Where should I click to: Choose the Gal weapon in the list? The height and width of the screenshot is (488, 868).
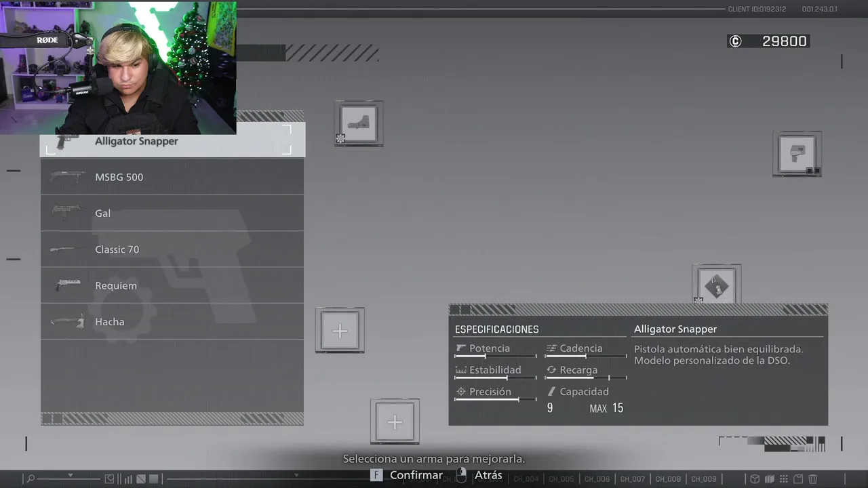[x=172, y=213]
